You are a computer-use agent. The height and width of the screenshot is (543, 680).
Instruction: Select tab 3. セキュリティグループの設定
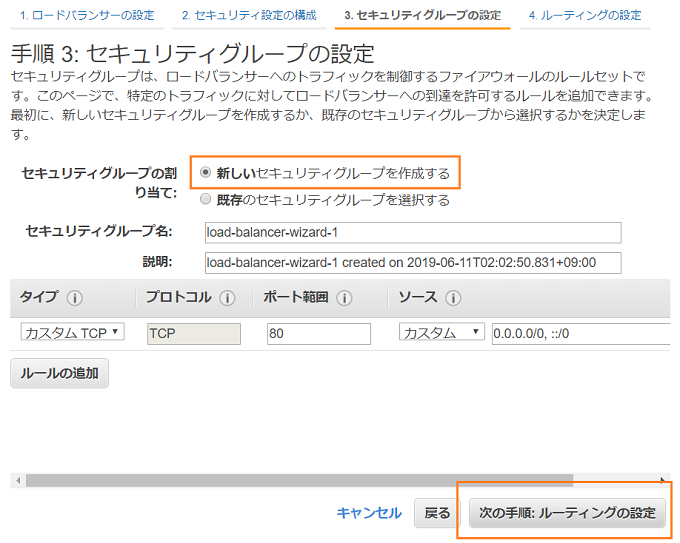pos(422,16)
